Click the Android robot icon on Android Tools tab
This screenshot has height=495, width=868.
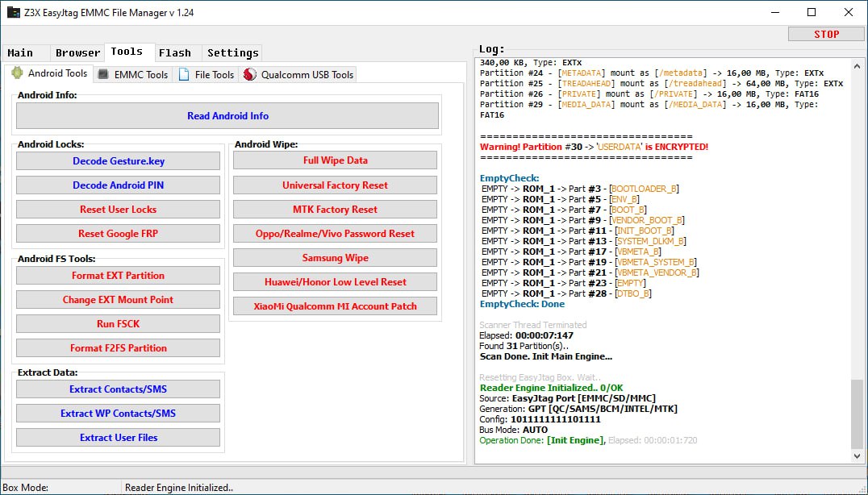point(17,73)
